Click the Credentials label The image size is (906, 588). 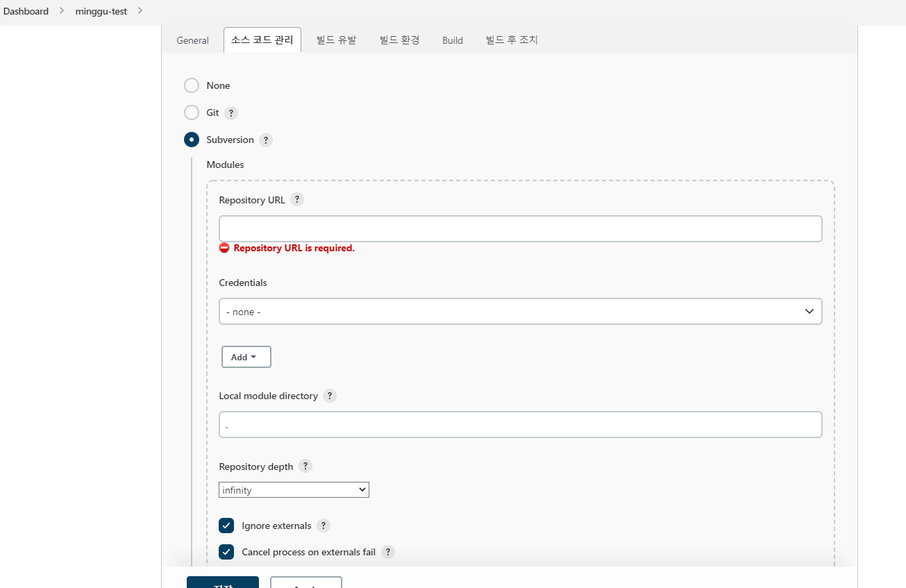[243, 283]
